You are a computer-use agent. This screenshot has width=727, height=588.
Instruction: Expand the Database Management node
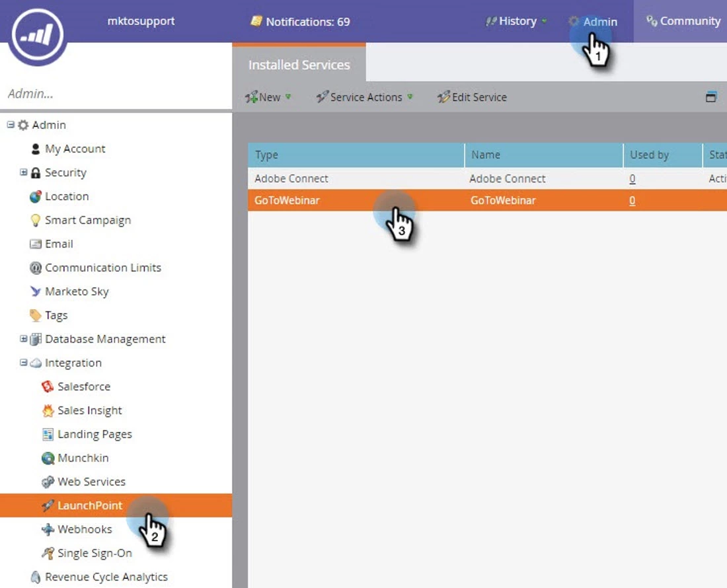(x=23, y=339)
